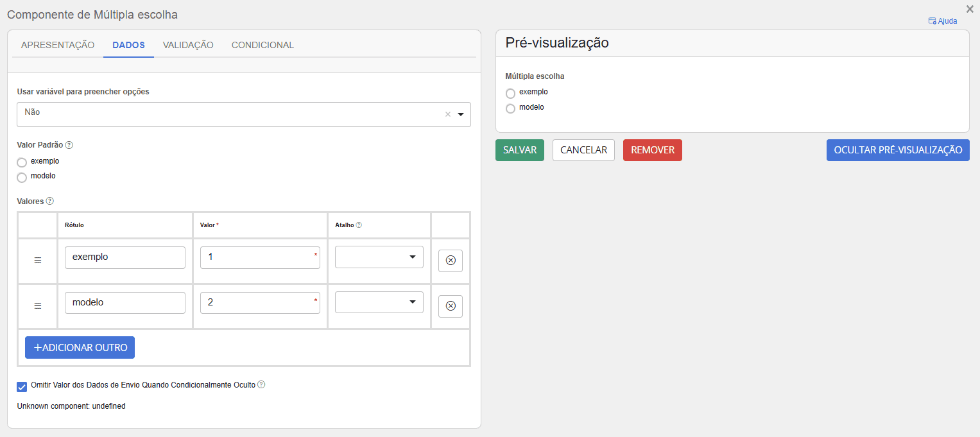Choose exemplo radio in the Pré-visualização
Screen dimensions: 980x437
511,94
